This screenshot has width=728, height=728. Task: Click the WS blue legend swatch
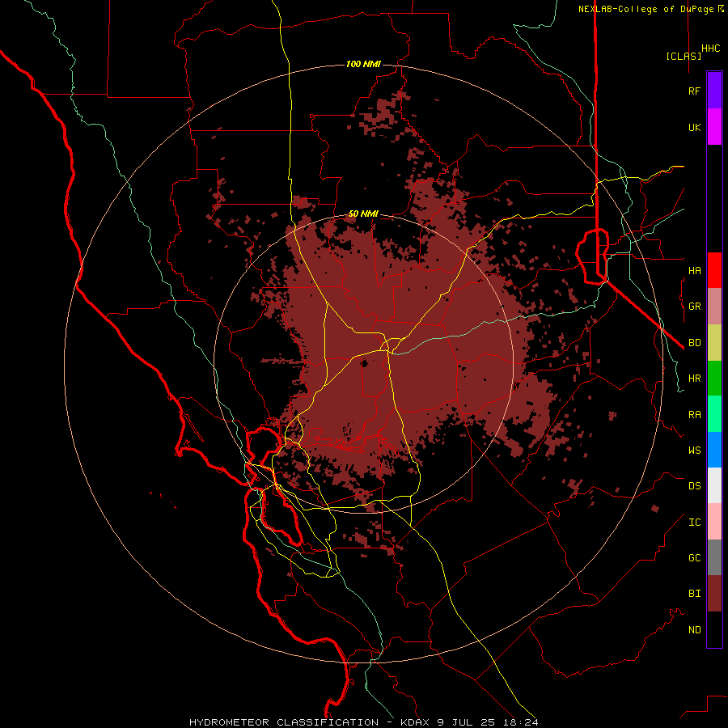pyautogui.click(x=714, y=450)
